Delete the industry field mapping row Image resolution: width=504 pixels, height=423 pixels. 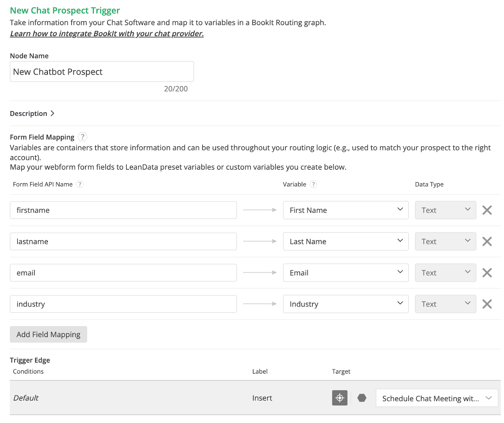pos(487,304)
